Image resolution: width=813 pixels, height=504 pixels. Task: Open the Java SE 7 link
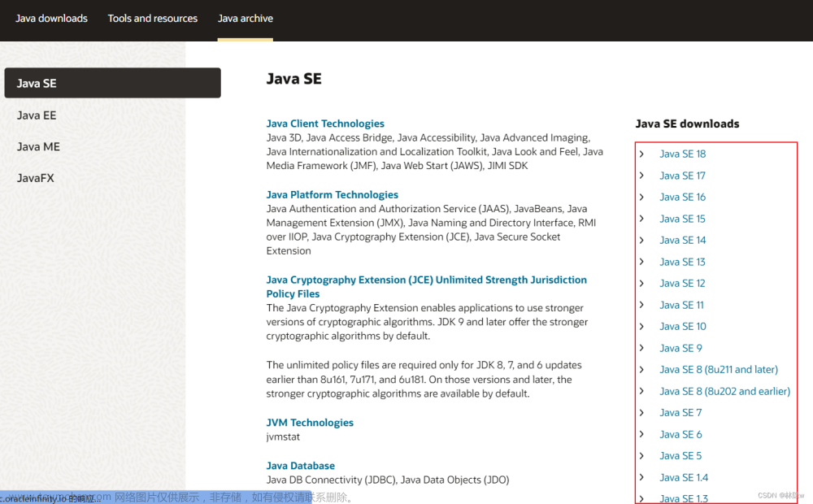click(x=680, y=413)
